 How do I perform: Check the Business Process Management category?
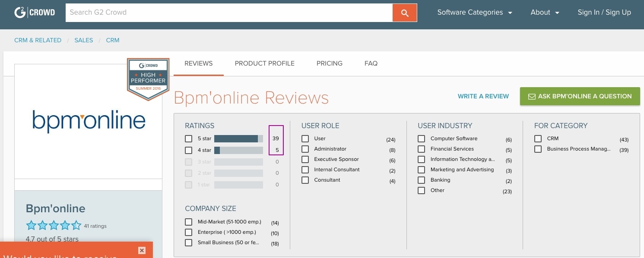click(538, 149)
